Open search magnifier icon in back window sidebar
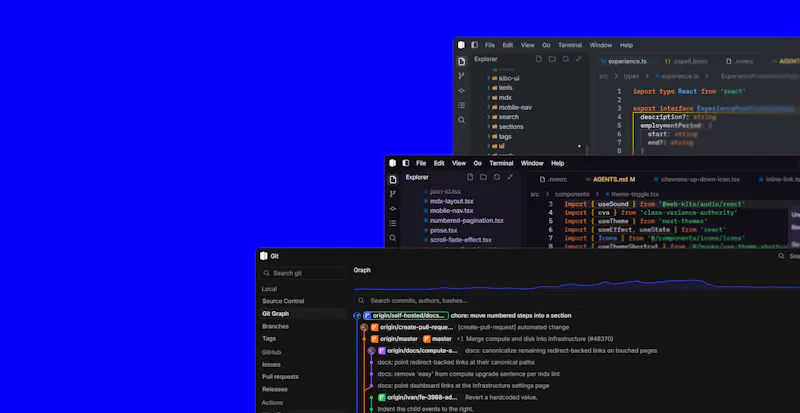 pos(461,120)
